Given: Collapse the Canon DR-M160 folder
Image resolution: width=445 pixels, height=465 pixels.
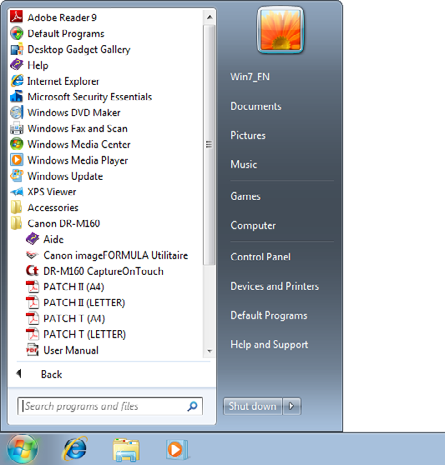Looking at the screenshot, I should coord(55,223).
